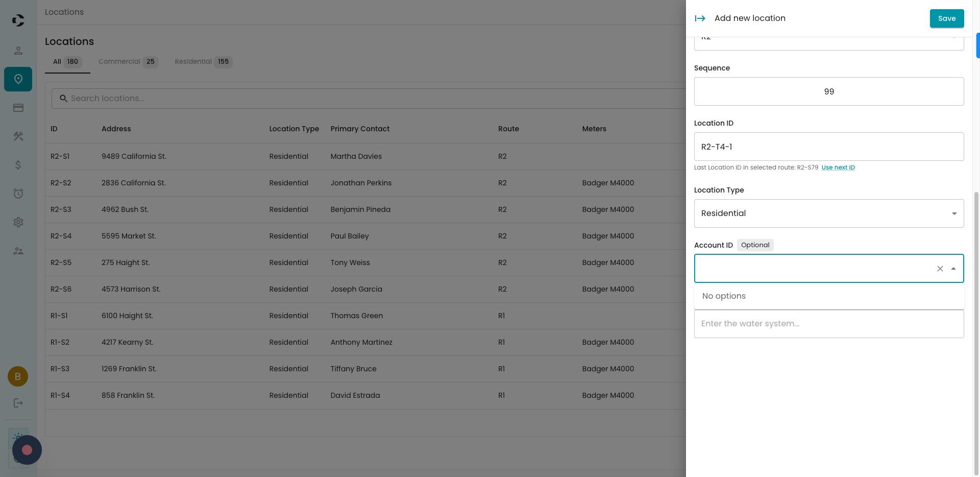Collapse the Account ID dropdown arrow
980x477 pixels.
[953, 269]
